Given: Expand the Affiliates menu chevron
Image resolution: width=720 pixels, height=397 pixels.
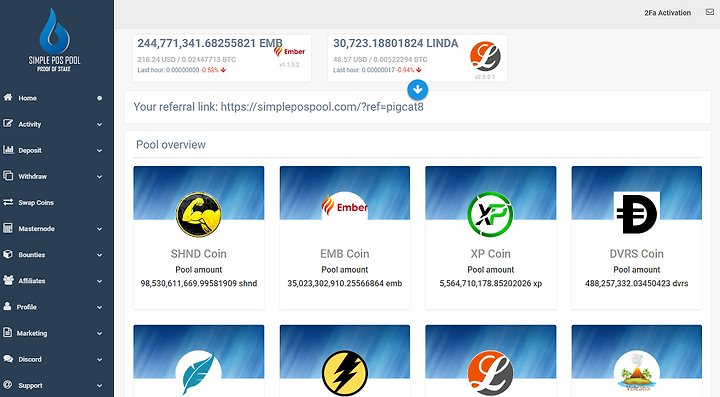Looking at the screenshot, I should [x=100, y=281].
